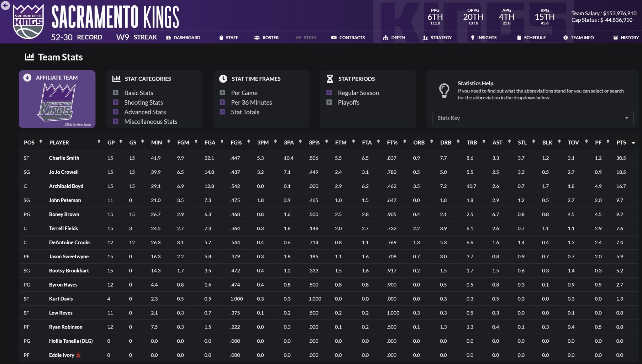Click the Sacramento Kings logo
642x364 pixels.
point(28,21)
